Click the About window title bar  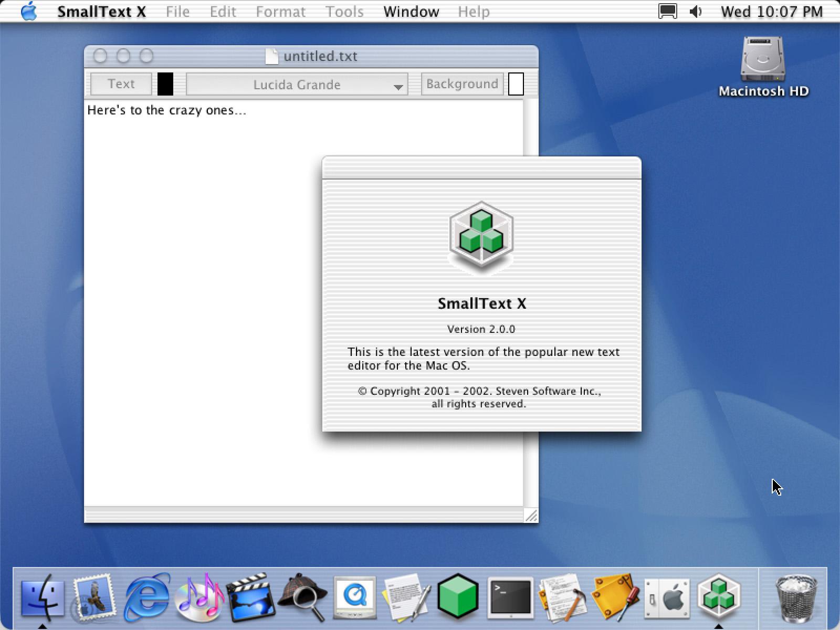click(x=482, y=168)
